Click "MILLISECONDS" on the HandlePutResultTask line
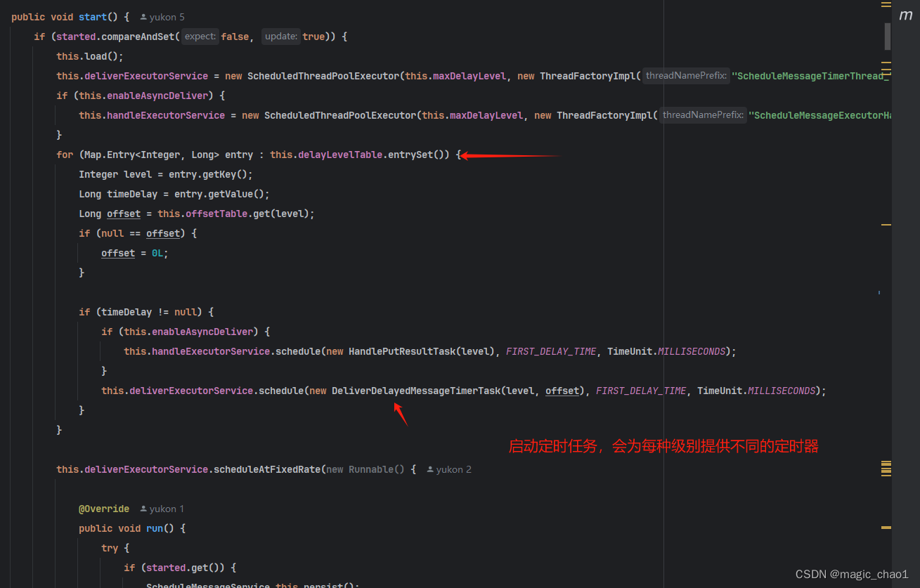Viewport: 920px width, 588px height. point(692,351)
